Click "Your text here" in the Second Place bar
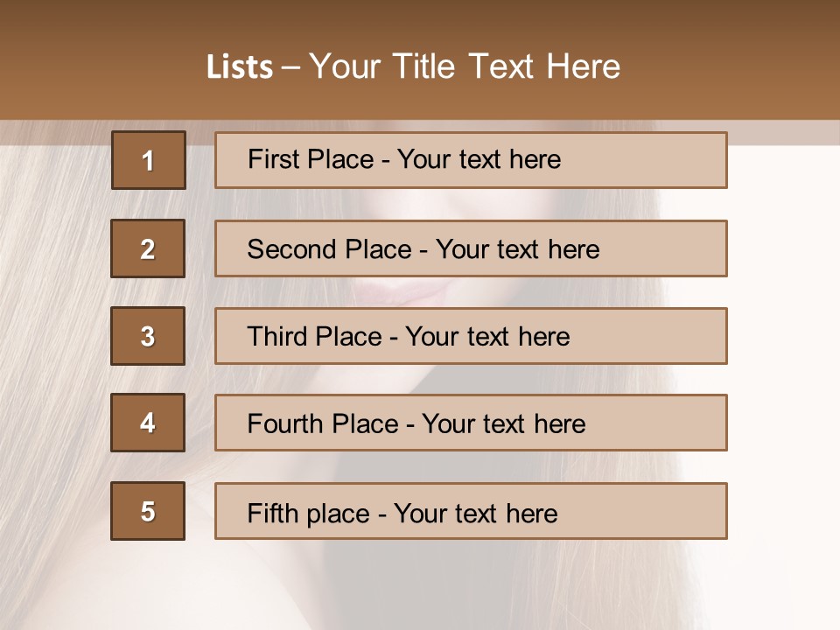The width and height of the screenshot is (840, 630). [517, 249]
